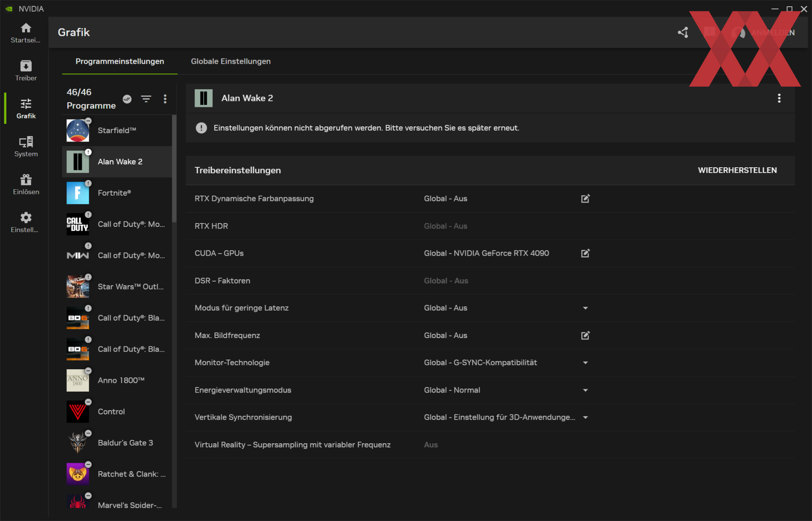Click DSR – Faktoren Global - Aus value
Screen dimensions: 812x521
point(446,281)
